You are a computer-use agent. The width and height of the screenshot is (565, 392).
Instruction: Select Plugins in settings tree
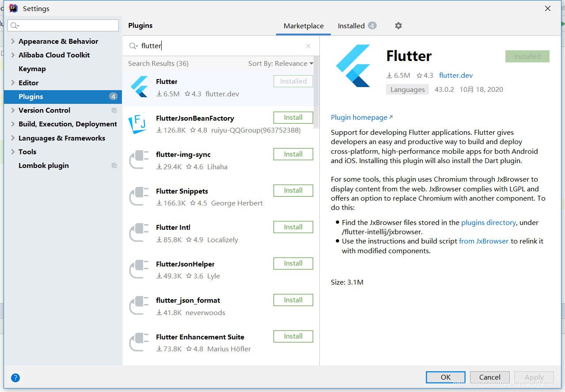coord(63,96)
